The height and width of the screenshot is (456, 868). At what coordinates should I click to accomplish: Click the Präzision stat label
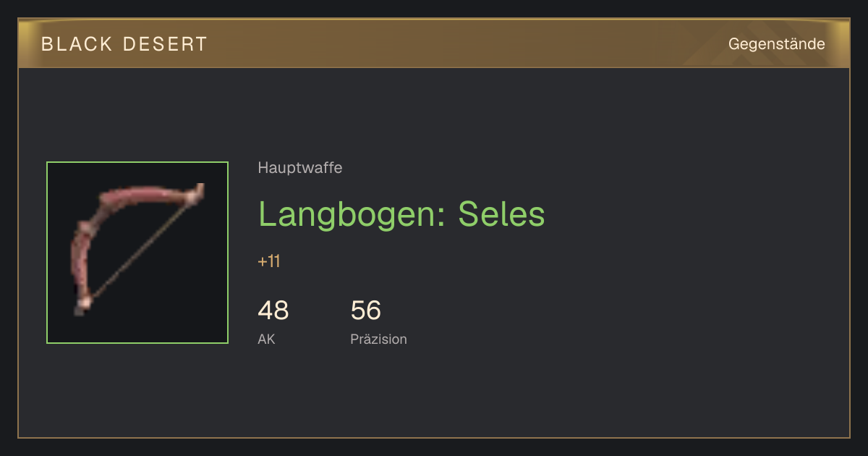tap(379, 339)
